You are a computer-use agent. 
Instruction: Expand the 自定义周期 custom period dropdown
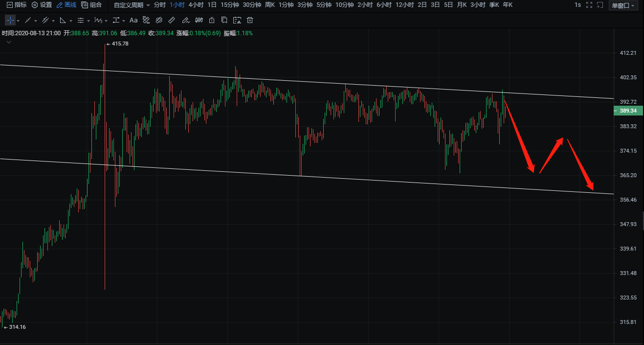pyautogui.click(x=132, y=5)
